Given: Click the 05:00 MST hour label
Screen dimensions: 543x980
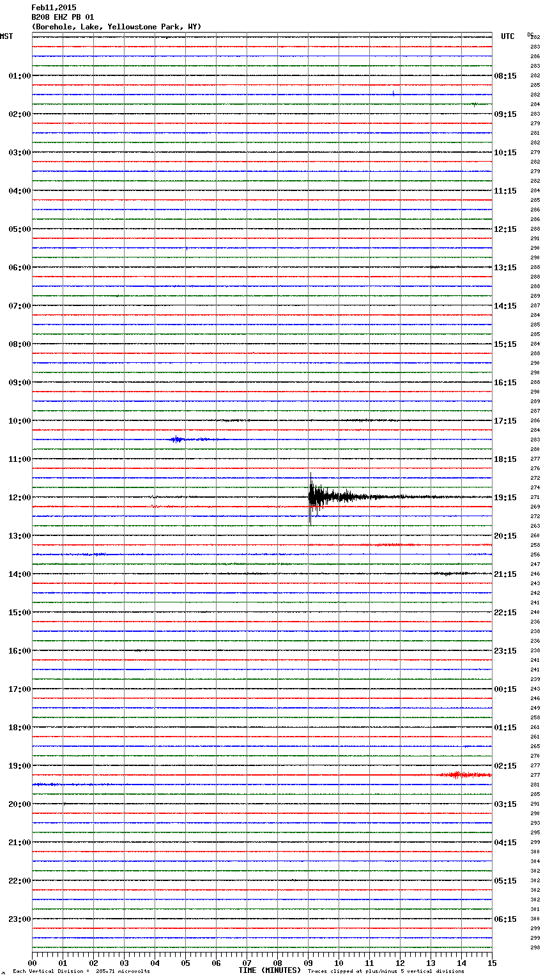Looking at the screenshot, I should (20, 229).
